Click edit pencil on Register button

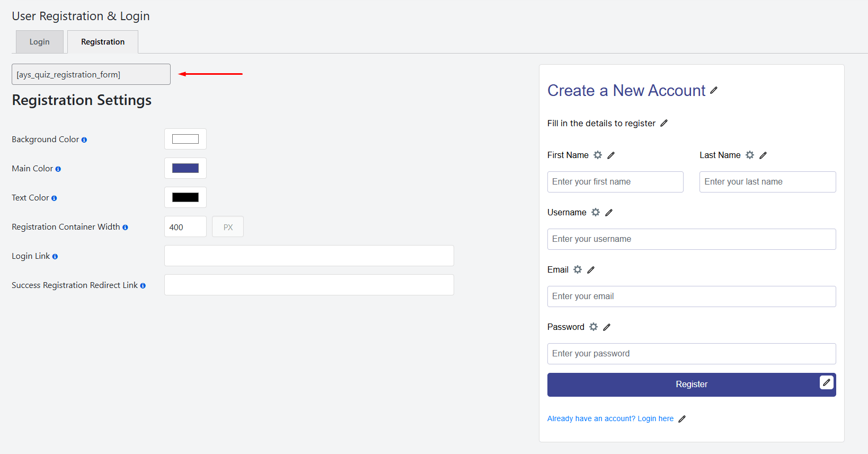click(x=827, y=382)
